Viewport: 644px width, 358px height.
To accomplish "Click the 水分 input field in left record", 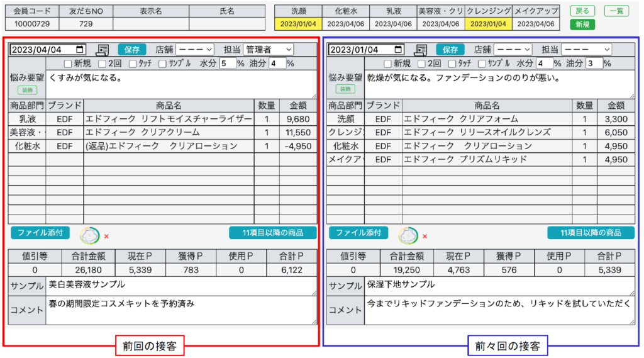I will [x=226, y=64].
